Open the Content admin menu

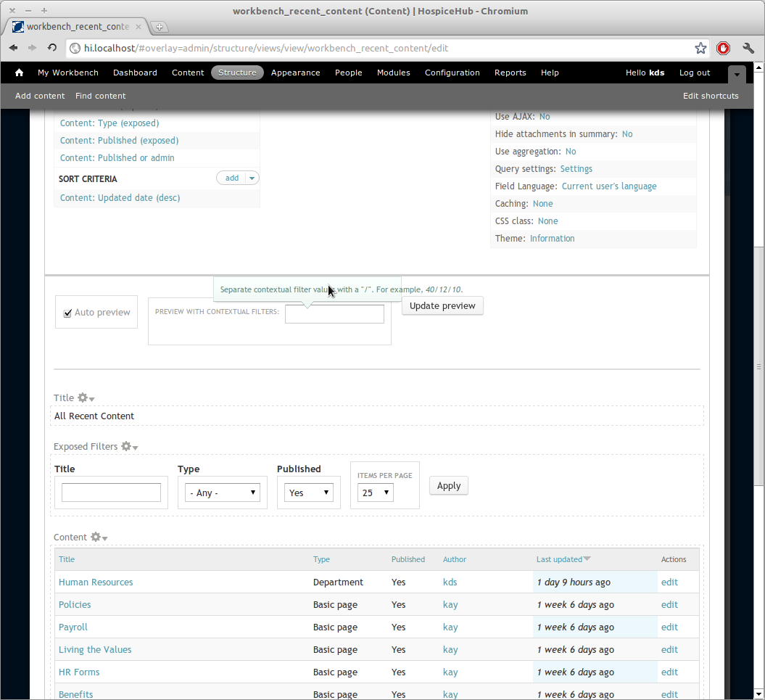pos(188,73)
